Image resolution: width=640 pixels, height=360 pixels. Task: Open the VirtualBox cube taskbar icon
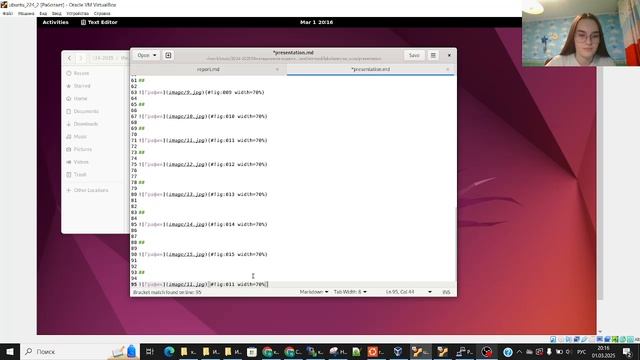pyautogui.click(x=398, y=351)
